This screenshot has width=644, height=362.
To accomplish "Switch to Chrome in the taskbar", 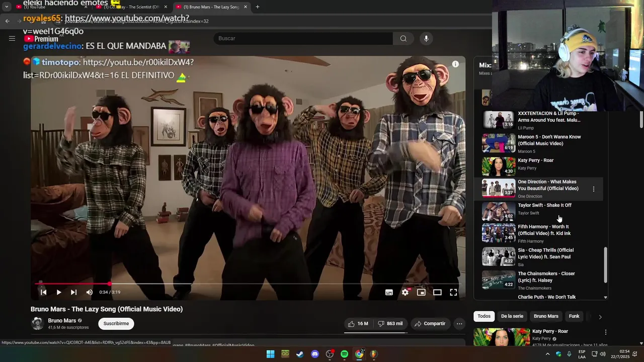I will coord(359,354).
